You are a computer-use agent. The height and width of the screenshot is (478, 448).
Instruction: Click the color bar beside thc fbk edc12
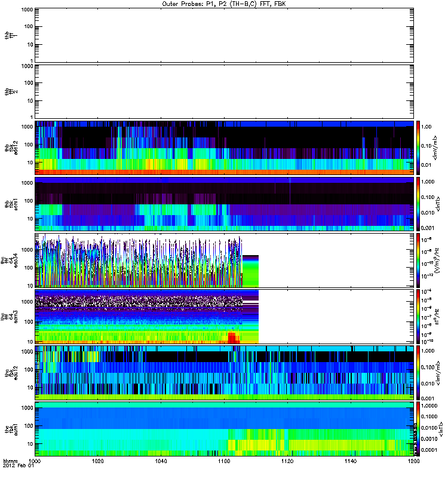tap(419, 372)
